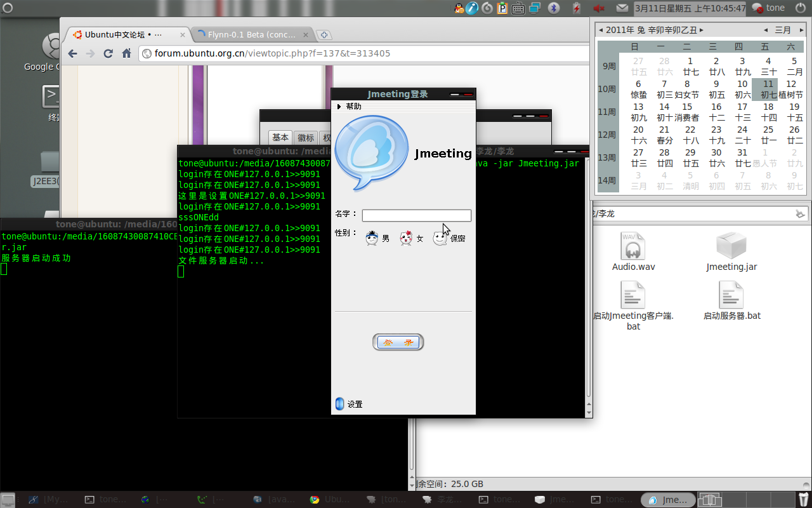The image size is (812, 508).
Task: Click the muted volume indicator
Action: (598, 8)
